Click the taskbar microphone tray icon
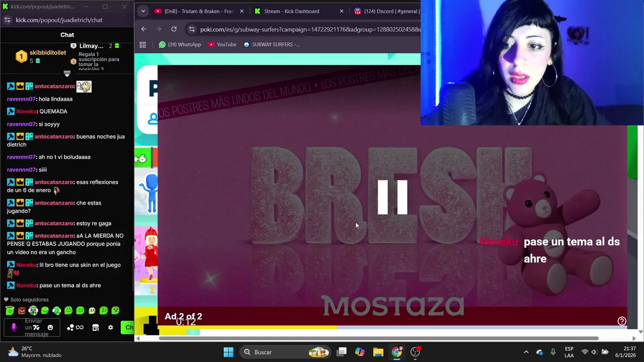The image size is (644, 362). pos(553,352)
